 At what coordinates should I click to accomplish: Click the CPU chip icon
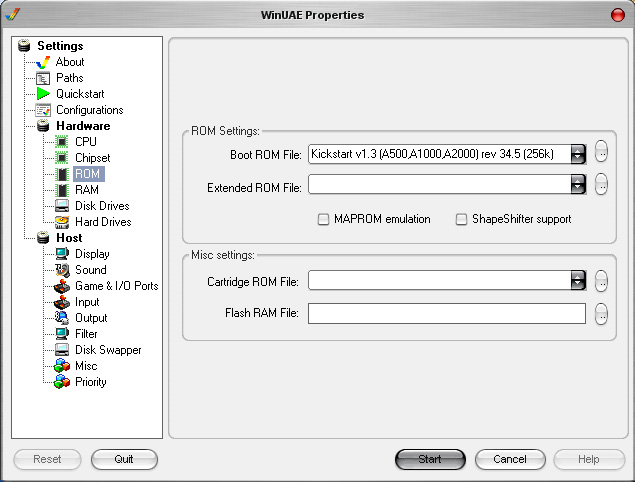(x=62, y=142)
